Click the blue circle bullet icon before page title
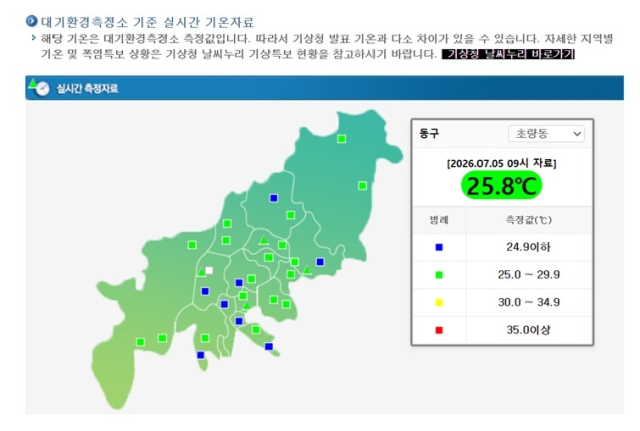Image resolution: width=640 pixels, height=431 pixels. pyautogui.click(x=31, y=21)
